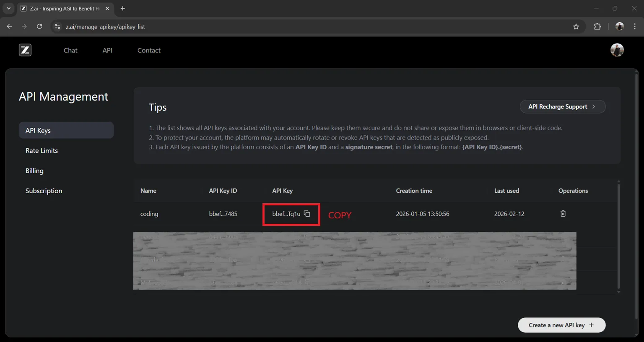The width and height of the screenshot is (644, 342).
Task: Delete the coding API key via trash icon
Action: [x=563, y=214]
